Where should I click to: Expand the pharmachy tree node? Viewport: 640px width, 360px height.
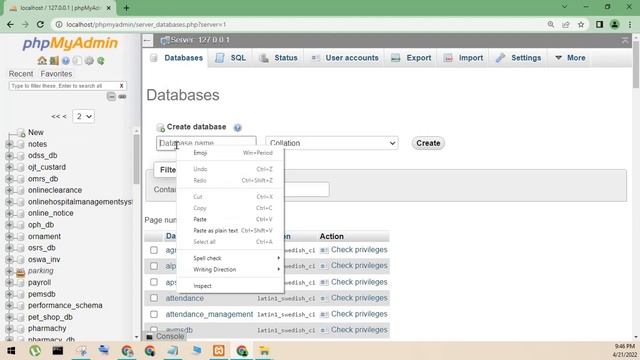[9, 329]
